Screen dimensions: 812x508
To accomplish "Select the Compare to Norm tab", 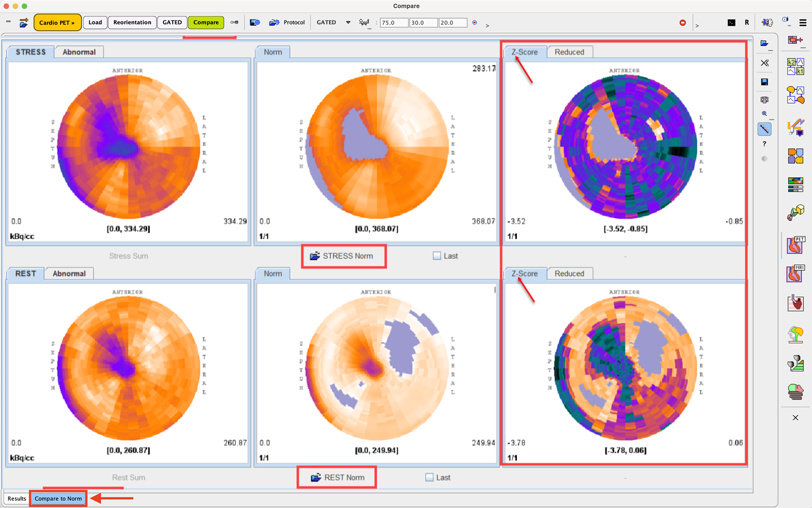I will coord(58,498).
